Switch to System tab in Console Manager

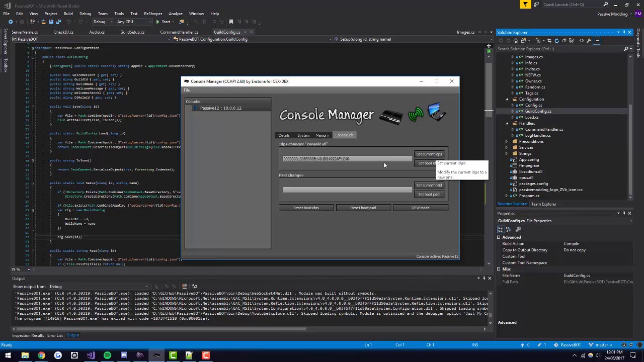tap(303, 135)
